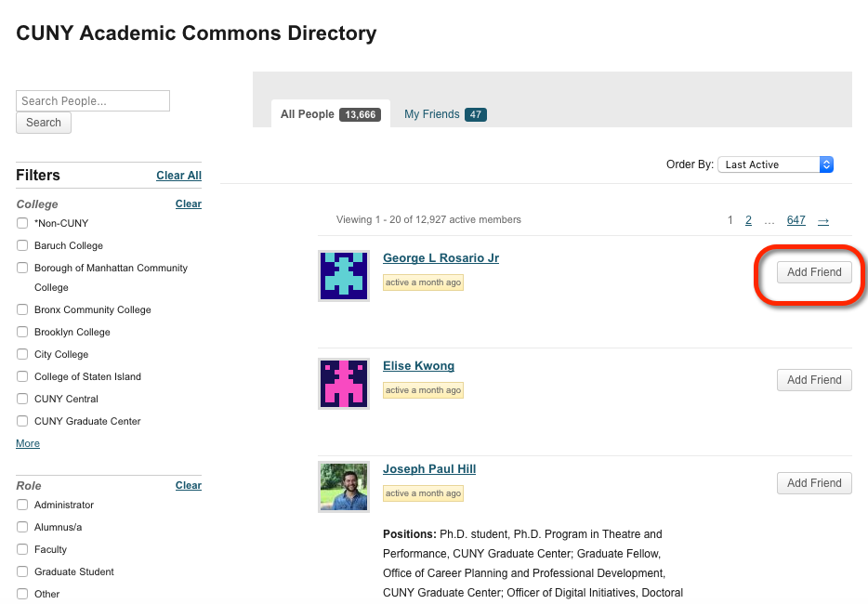Screen dimensions: 868x604
Task: Open Elise Kwong profile link
Action: click(x=418, y=366)
